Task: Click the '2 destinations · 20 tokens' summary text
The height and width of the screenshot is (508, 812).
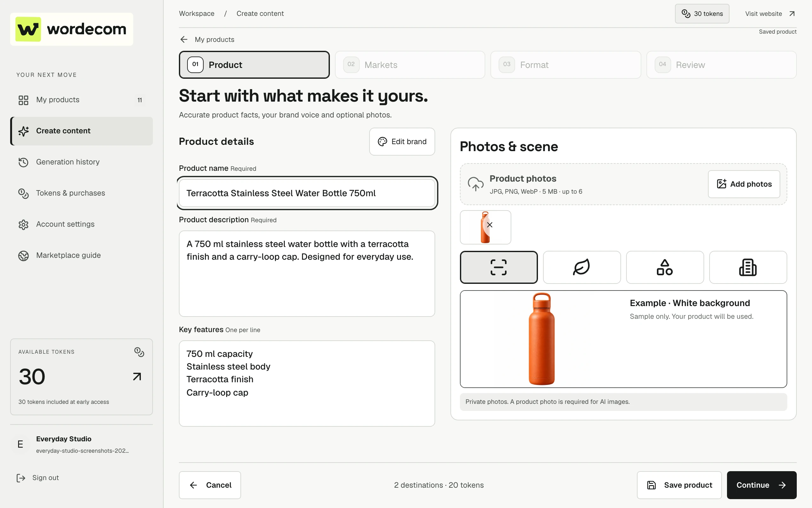Action: (x=439, y=485)
